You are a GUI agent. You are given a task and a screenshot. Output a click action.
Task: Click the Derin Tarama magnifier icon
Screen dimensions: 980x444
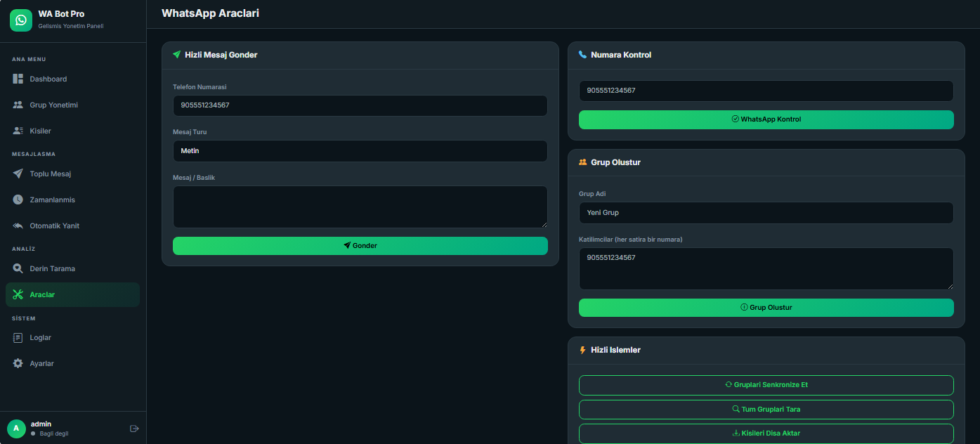pos(18,268)
